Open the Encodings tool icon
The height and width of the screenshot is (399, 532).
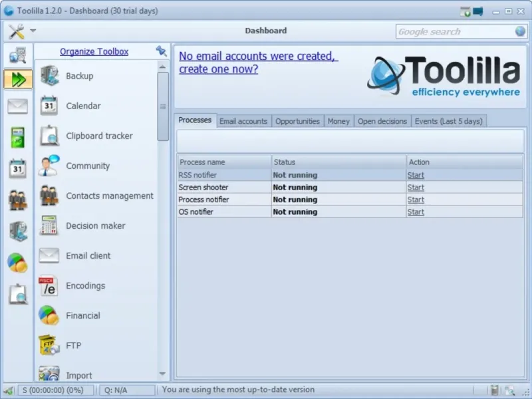tap(49, 285)
